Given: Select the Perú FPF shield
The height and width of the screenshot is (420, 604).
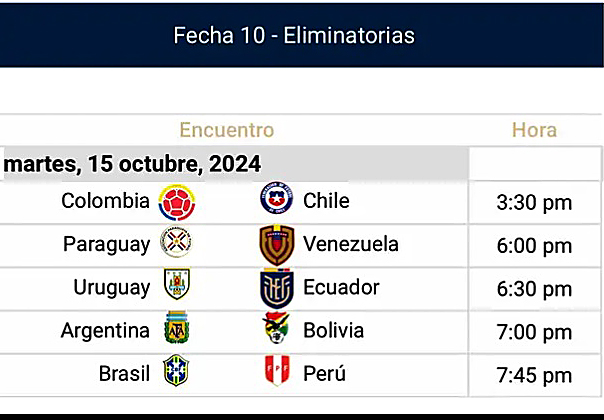Looking at the screenshot, I should pos(277,370).
